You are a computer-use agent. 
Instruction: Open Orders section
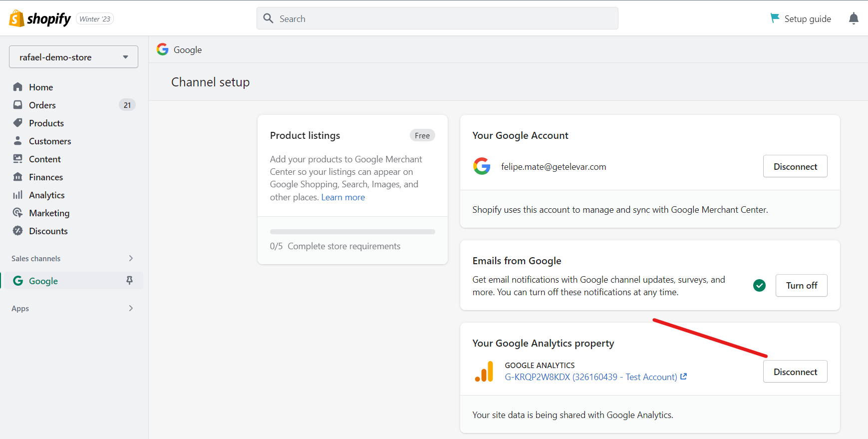pos(42,105)
